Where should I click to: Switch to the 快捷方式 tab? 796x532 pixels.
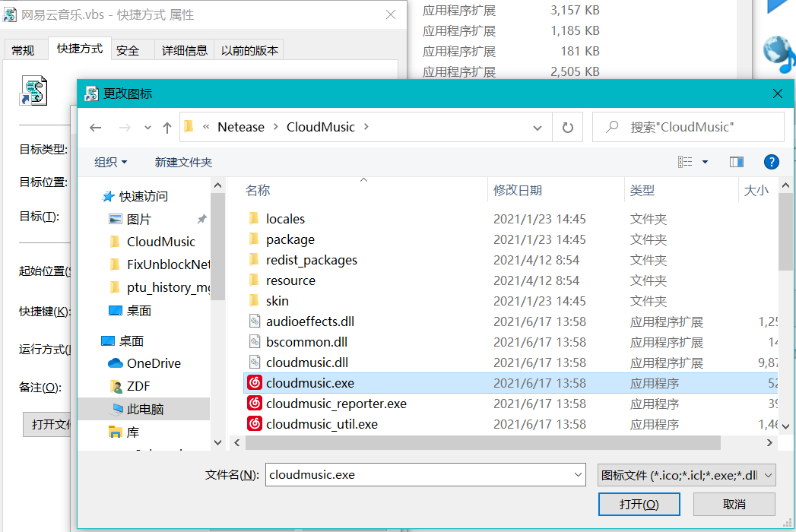(x=80, y=49)
